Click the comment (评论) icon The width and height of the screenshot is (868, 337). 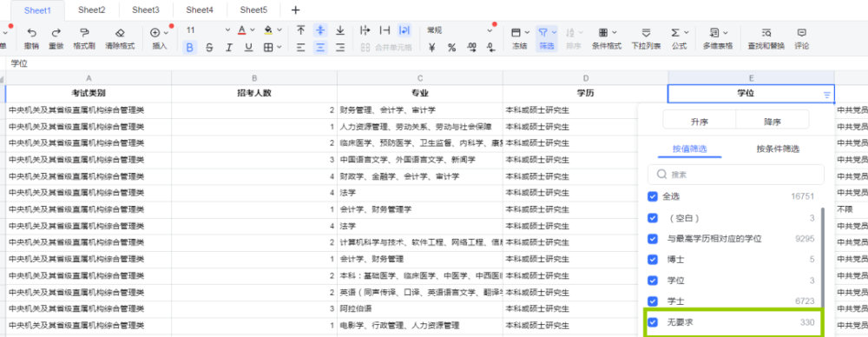(x=801, y=32)
